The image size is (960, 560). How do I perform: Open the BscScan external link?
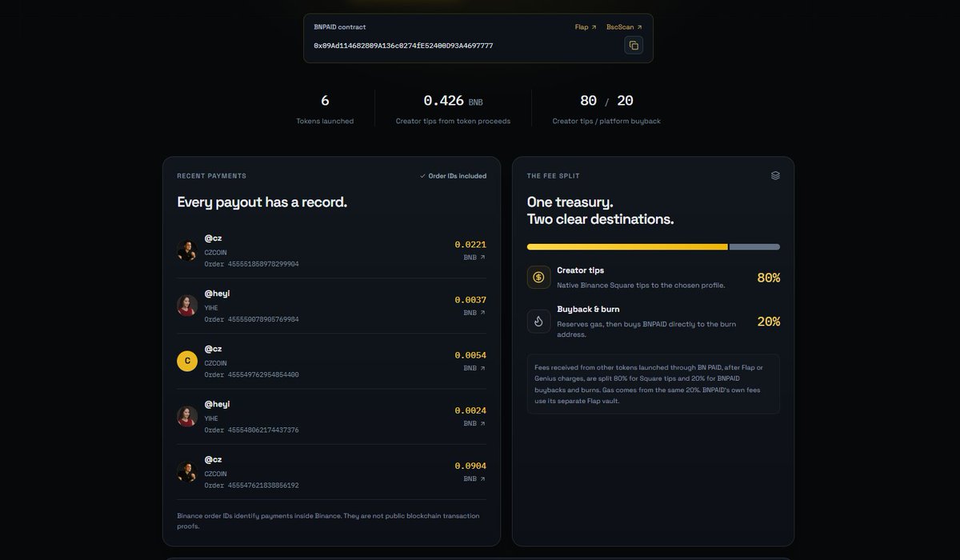[x=624, y=27]
